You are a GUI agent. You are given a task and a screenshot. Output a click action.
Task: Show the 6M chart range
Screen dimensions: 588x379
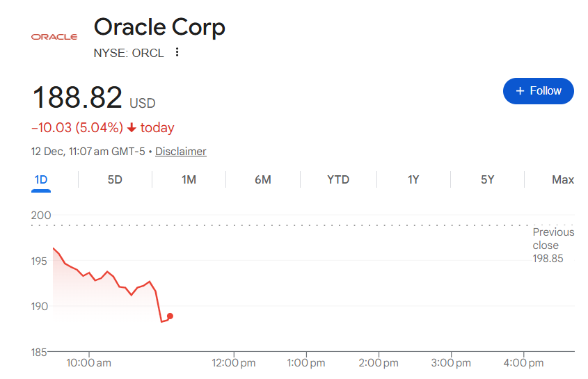point(262,179)
